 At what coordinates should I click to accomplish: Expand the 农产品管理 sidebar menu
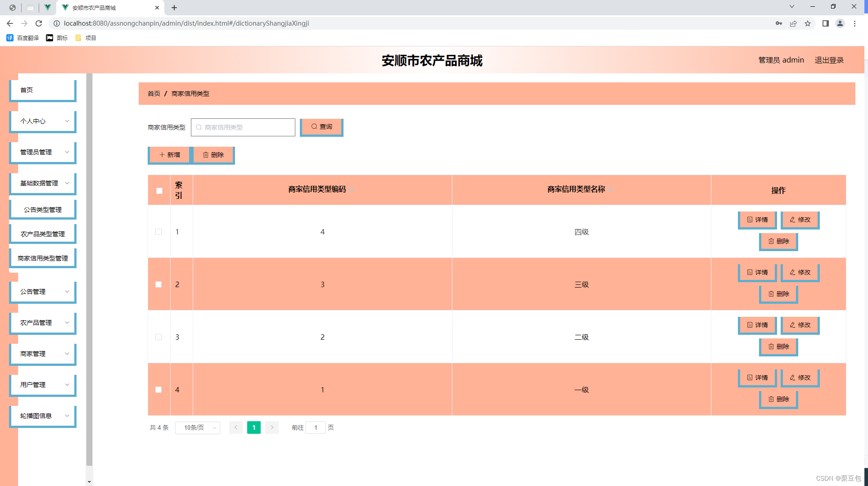click(x=43, y=323)
